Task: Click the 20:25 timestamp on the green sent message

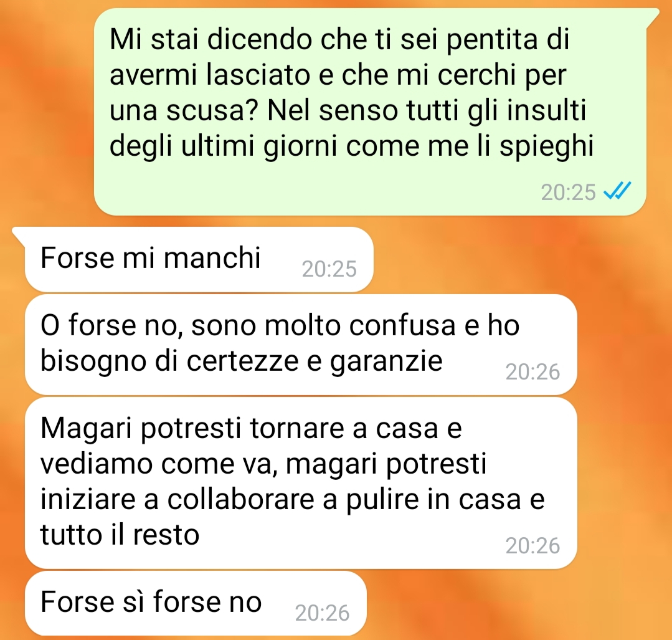Action: [x=568, y=192]
